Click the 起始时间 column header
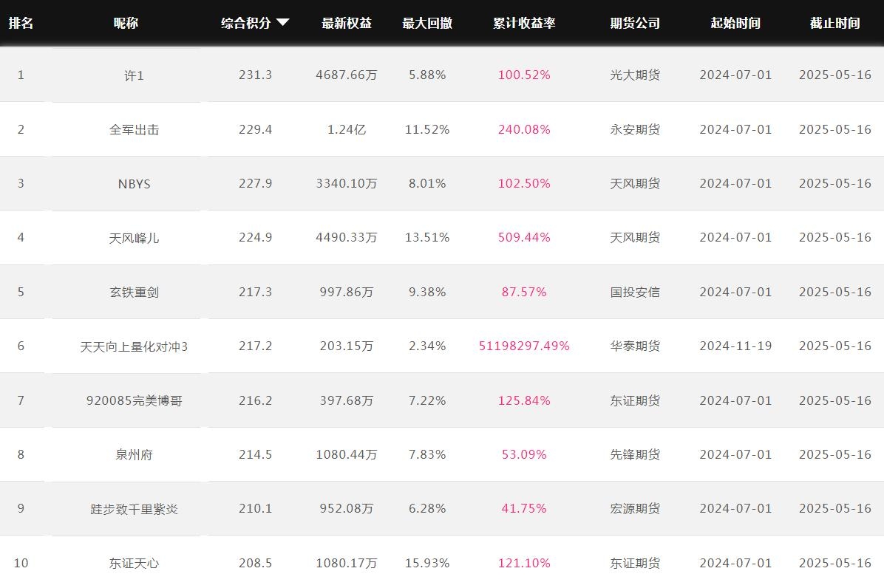The width and height of the screenshot is (884, 588). (735, 23)
